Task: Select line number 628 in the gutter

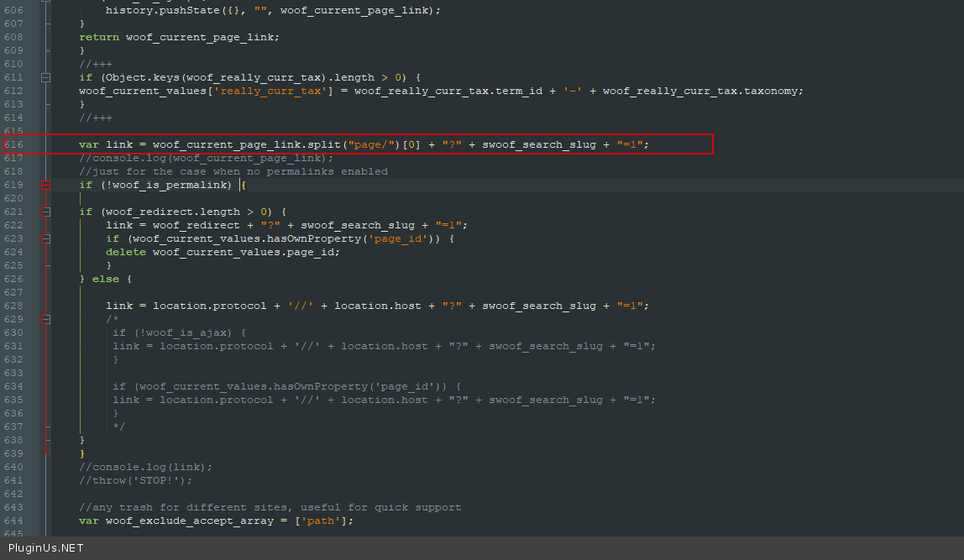Action: pos(13,306)
